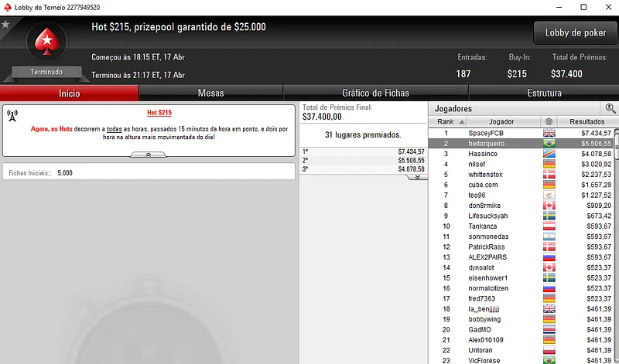The image size is (619, 364).
Task: Open the Gráfico de Fichas tab
Action: [x=375, y=93]
